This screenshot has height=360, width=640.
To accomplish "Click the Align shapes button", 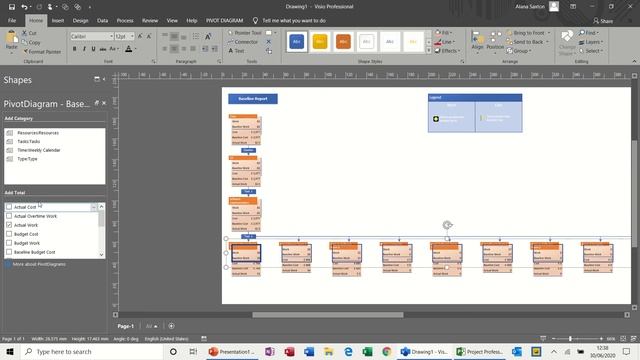I will pyautogui.click(x=478, y=41).
